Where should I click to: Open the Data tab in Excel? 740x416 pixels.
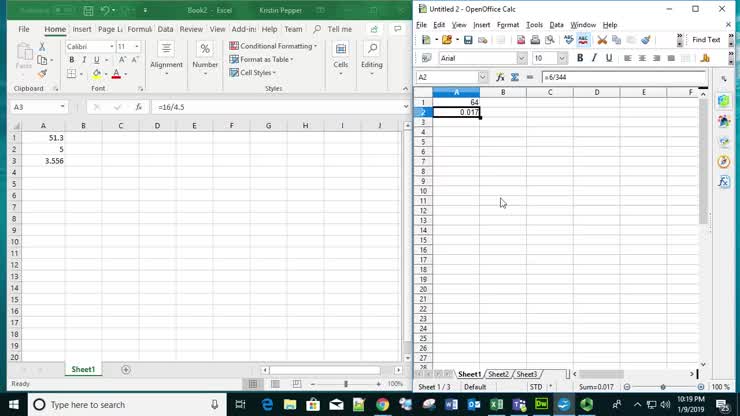[165, 29]
